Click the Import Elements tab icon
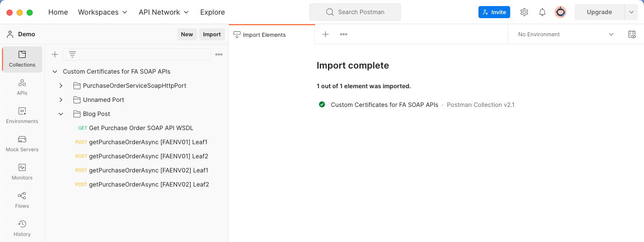The height and width of the screenshot is (242, 644). [237, 35]
